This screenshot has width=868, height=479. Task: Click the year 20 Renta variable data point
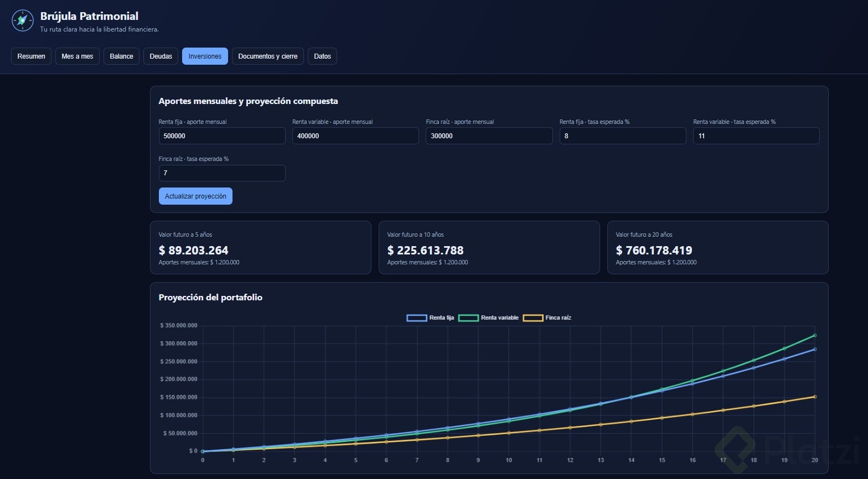point(815,335)
